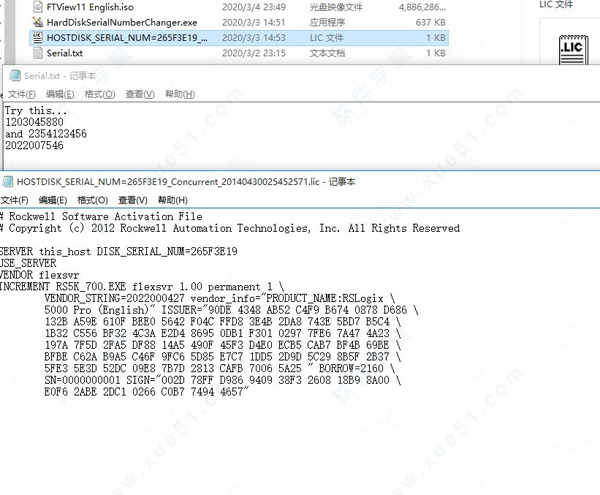Select file name HardDiskSerialNumberChanger.exe
Viewport: 600px width, 495px height.
click(x=122, y=22)
